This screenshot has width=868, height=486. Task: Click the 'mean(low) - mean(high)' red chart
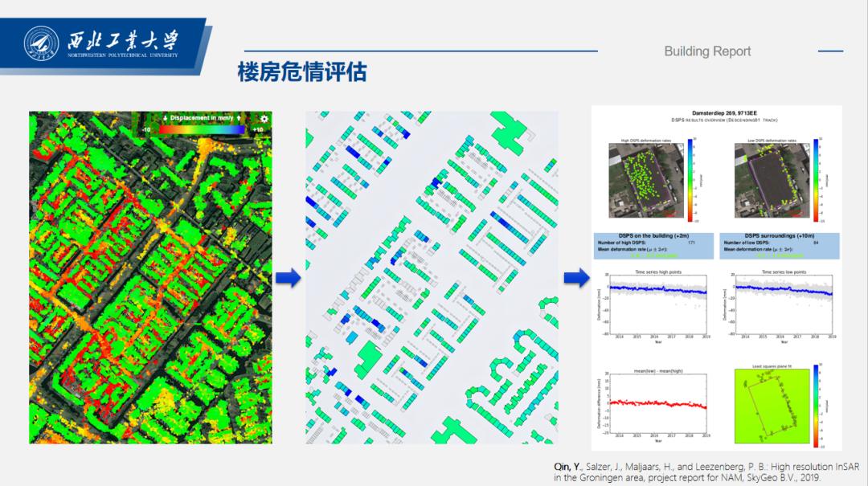pyautogui.click(x=657, y=404)
